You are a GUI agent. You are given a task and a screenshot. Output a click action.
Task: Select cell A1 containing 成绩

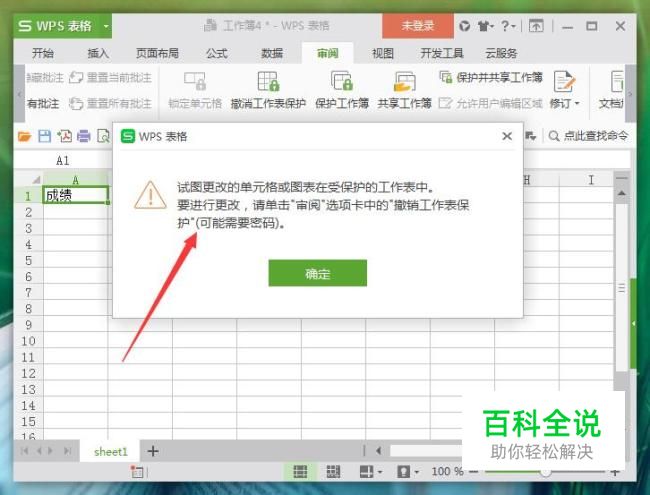pyautogui.click(x=75, y=195)
